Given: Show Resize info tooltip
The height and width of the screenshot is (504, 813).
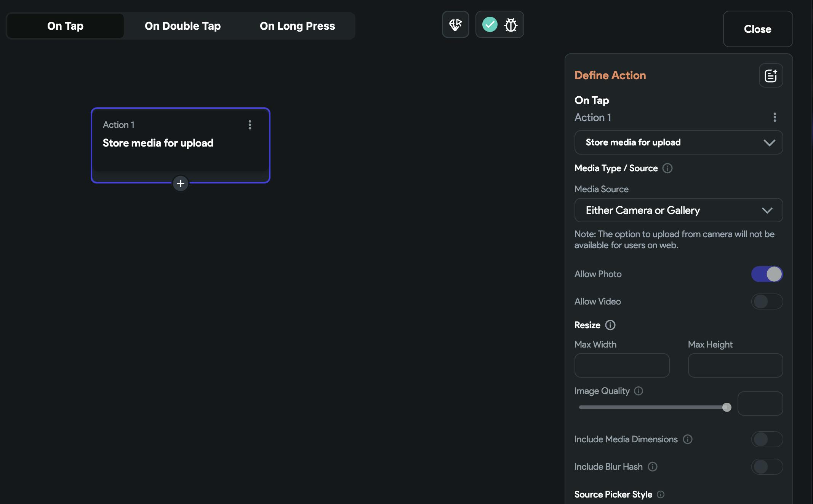Looking at the screenshot, I should [x=610, y=325].
